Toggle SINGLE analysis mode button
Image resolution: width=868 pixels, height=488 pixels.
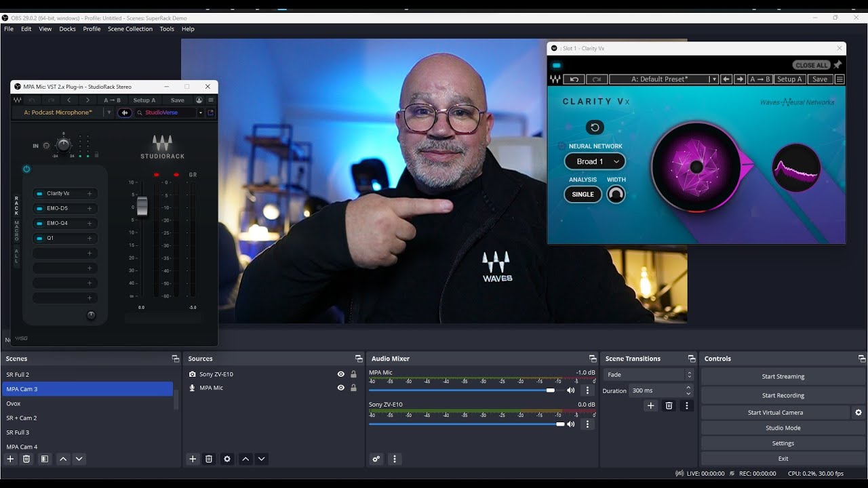(583, 195)
